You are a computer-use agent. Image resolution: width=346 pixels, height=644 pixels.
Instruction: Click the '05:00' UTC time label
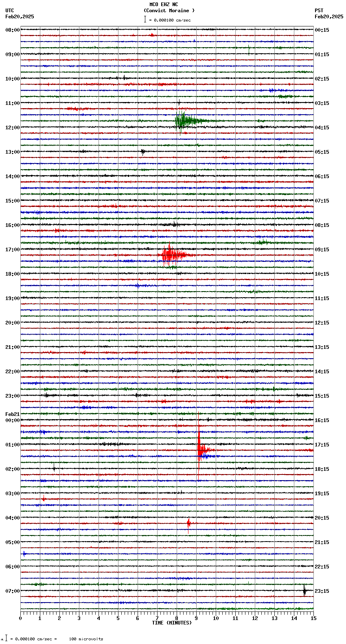pos(12,542)
